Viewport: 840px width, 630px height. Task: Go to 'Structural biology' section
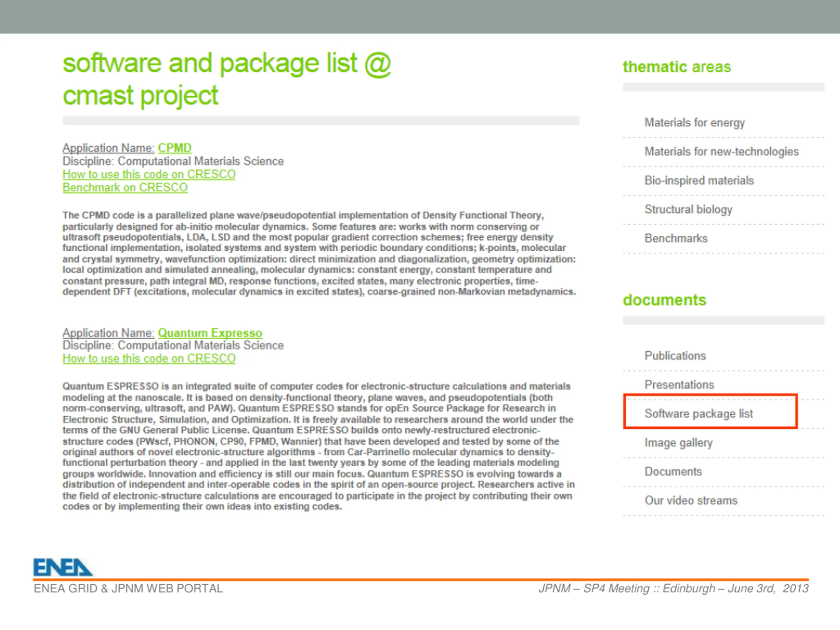[x=688, y=209]
